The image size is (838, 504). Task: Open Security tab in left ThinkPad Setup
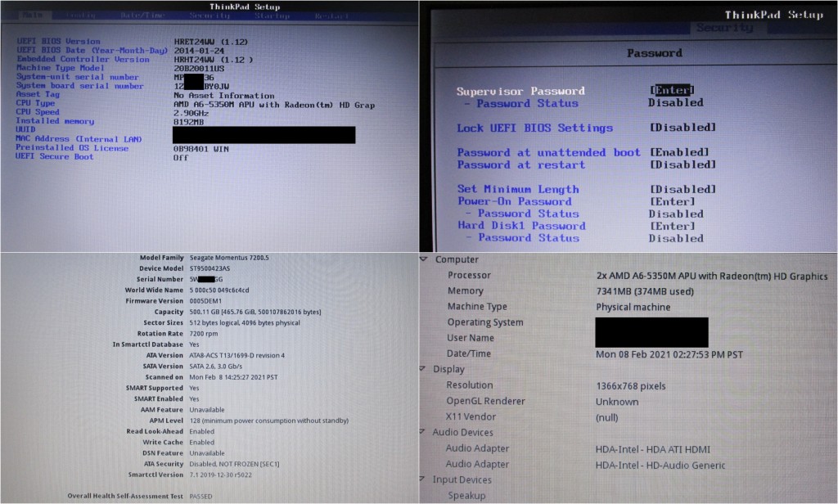coord(209,16)
